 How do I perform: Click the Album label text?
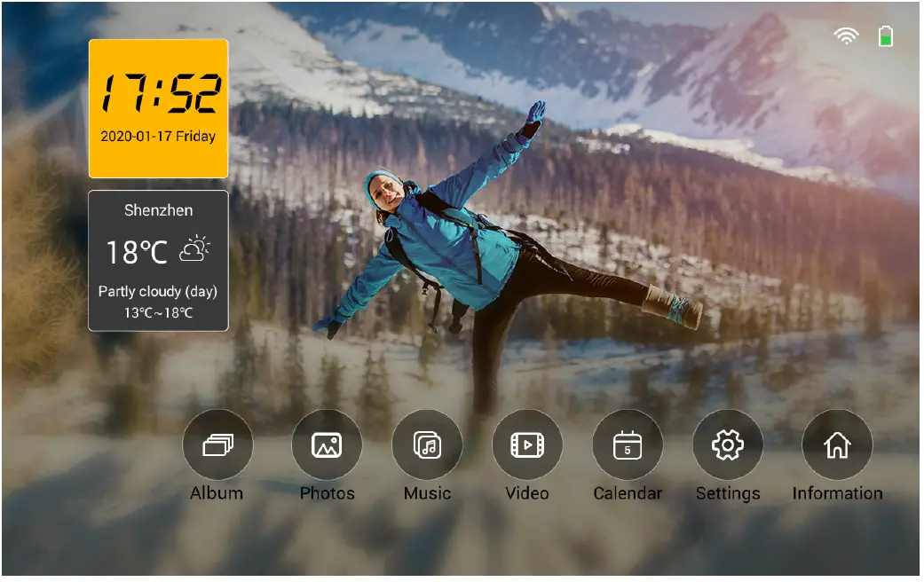217,493
